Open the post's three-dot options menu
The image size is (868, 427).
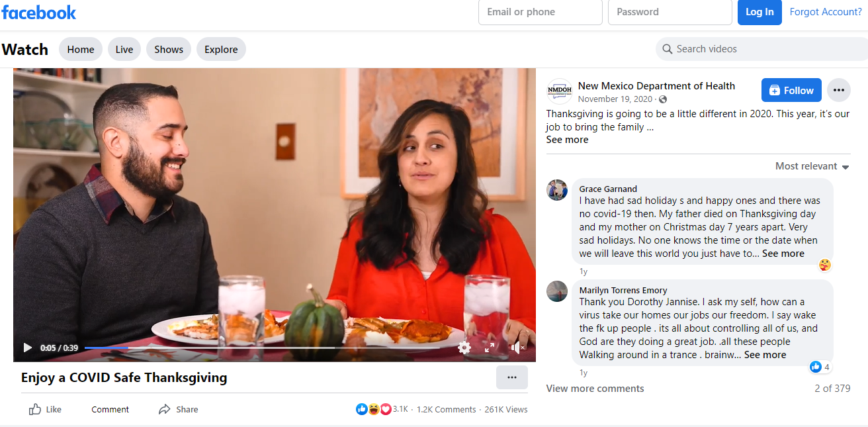839,90
